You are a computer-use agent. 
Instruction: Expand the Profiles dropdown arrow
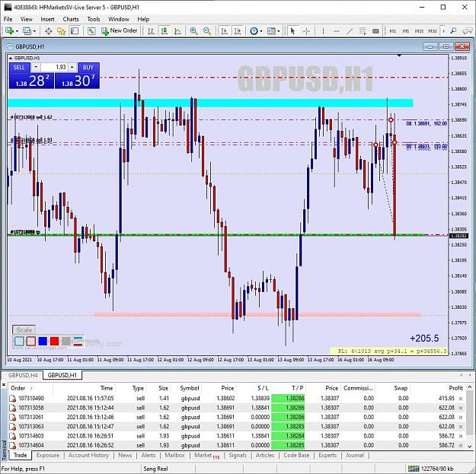34,31
